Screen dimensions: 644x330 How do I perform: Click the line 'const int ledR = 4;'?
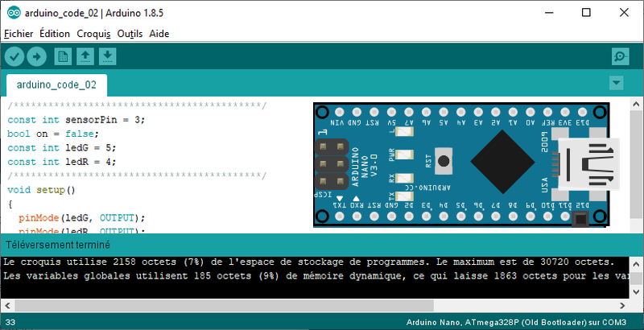pyautogui.click(x=62, y=162)
